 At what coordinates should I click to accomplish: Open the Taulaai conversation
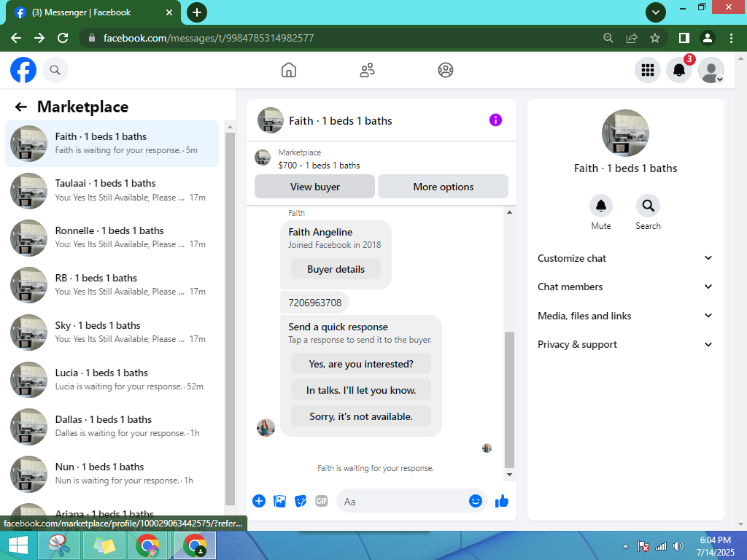(x=112, y=190)
